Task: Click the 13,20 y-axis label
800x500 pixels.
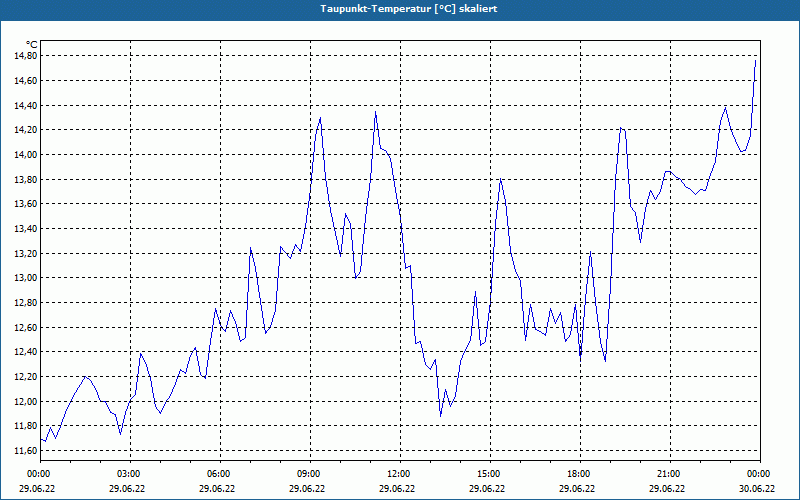Action: coord(25,254)
